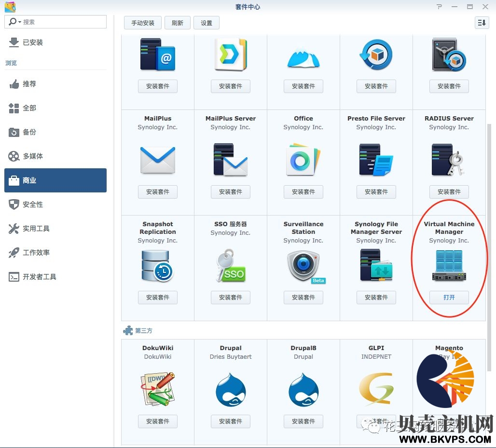The height and width of the screenshot is (448, 496).
Task: Select the 多媒体 multimedia category
Action: coord(55,156)
